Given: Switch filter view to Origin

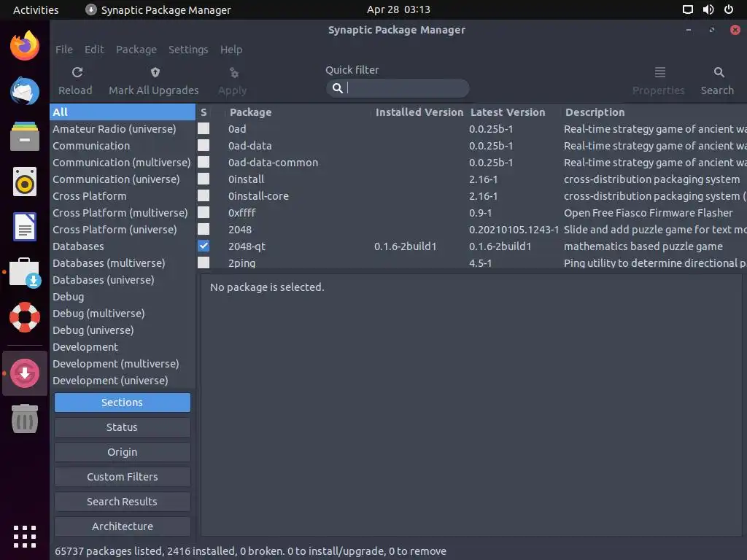Looking at the screenshot, I should pyautogui.click(x=123, y=452).
